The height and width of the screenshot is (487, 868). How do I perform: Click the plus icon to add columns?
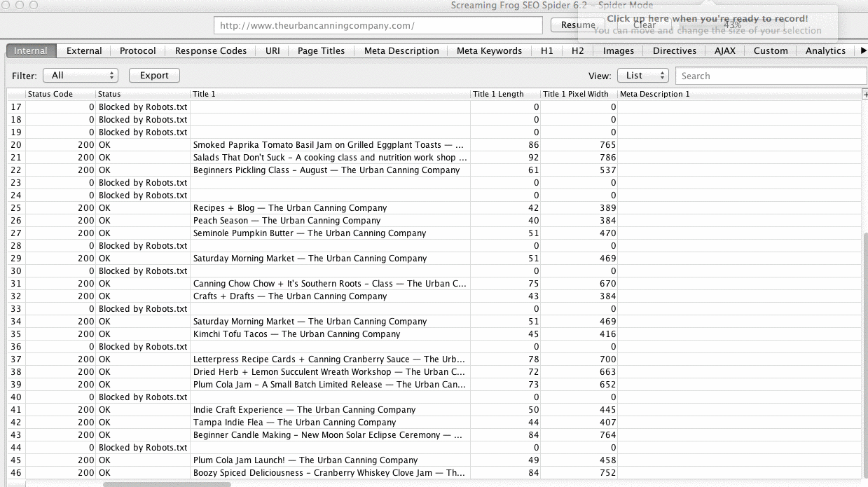pos(864,94)
